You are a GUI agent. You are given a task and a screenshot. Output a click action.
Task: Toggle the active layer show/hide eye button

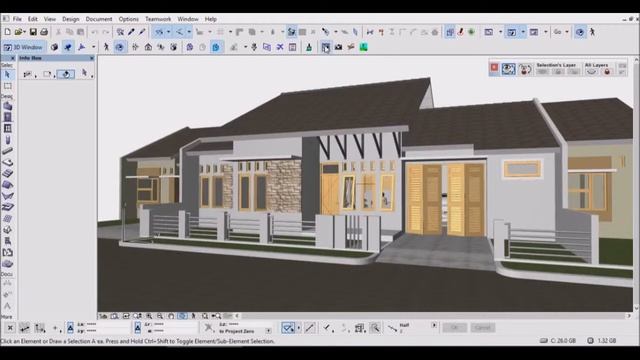pyautogui.click(x=509, y=69)
